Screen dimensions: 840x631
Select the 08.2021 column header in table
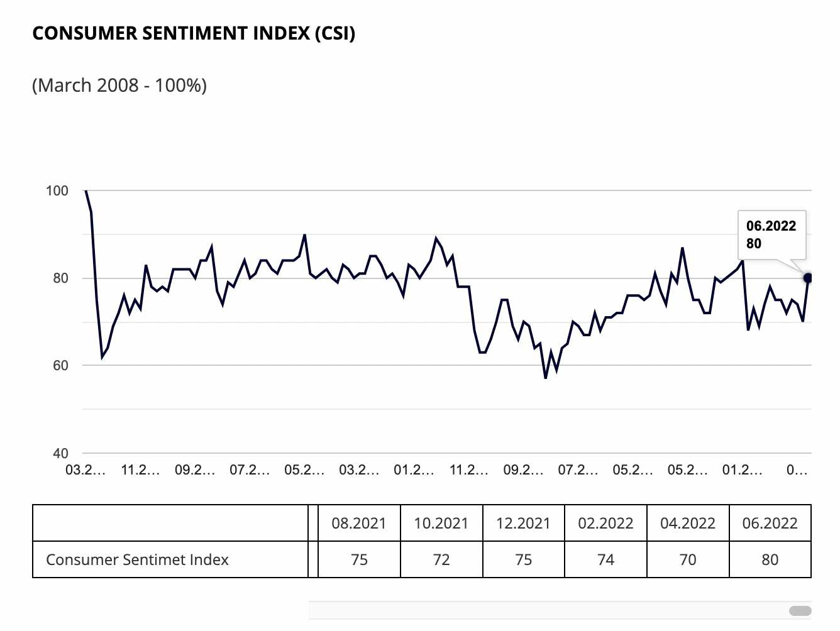[359, 523]
